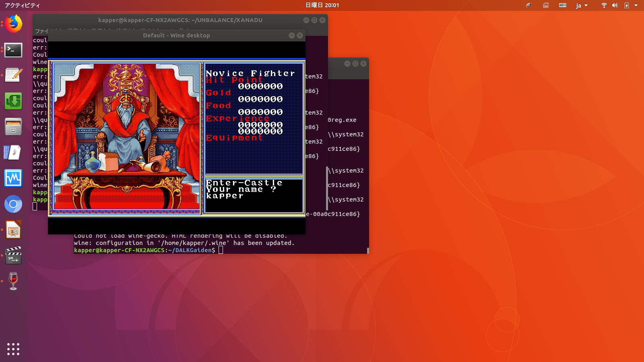The height and width of the screenshot is (362, 644).
Task: Expand the ja input source menu
Action: (582, 5)
